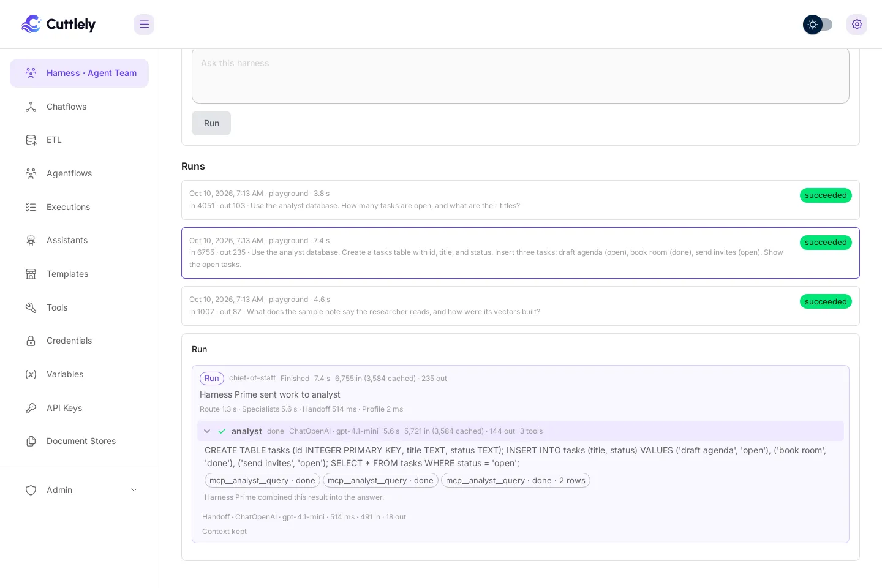Click the gray Run button
The height and width of the screenshot is (588, 882).
coord(211,123)
